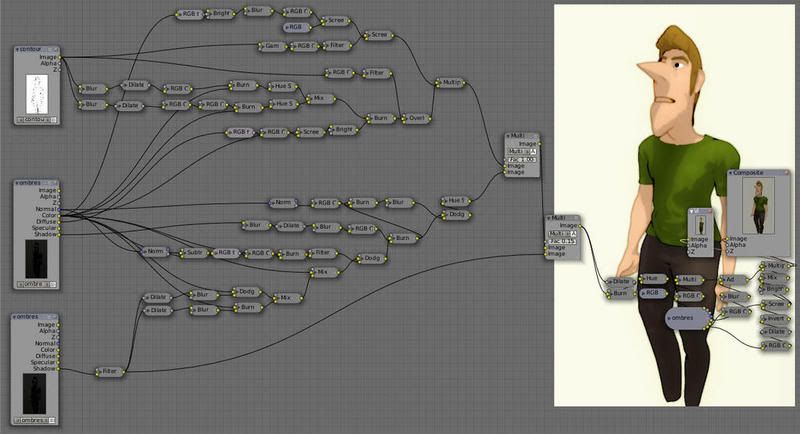Collapse the Composite node with its header triangle
800x434 pixels.
[731, 173]
